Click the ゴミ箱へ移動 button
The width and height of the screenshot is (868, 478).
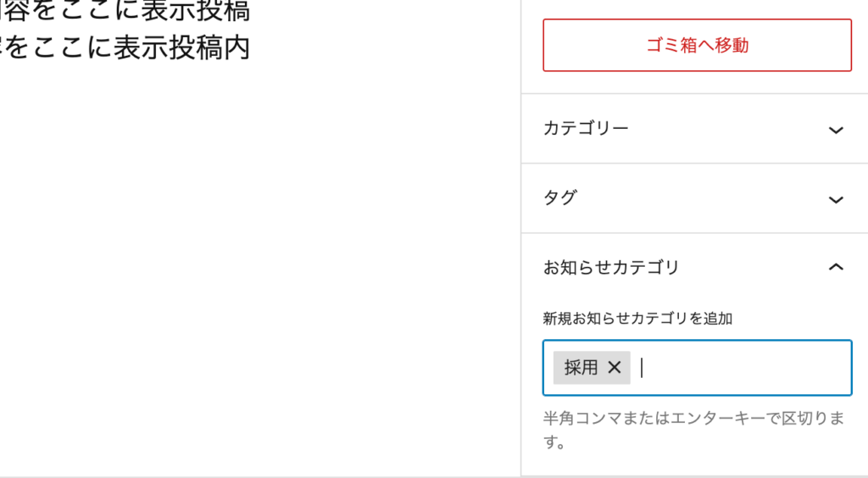click(697, 46)
